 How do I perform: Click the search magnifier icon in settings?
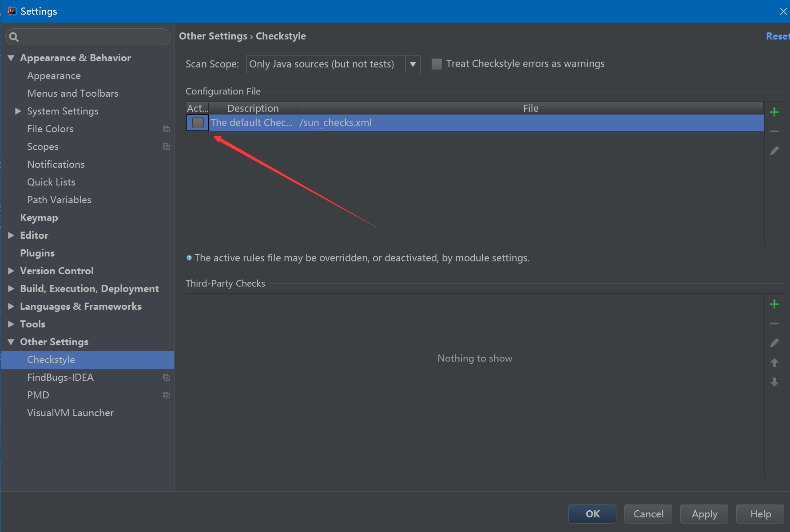(x=14, y=37)
